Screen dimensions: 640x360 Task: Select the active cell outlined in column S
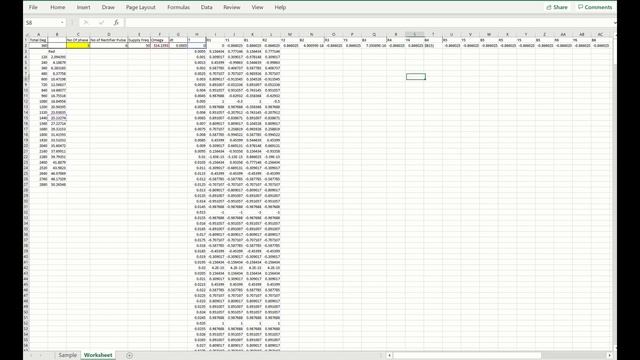[x=416, y=76]
